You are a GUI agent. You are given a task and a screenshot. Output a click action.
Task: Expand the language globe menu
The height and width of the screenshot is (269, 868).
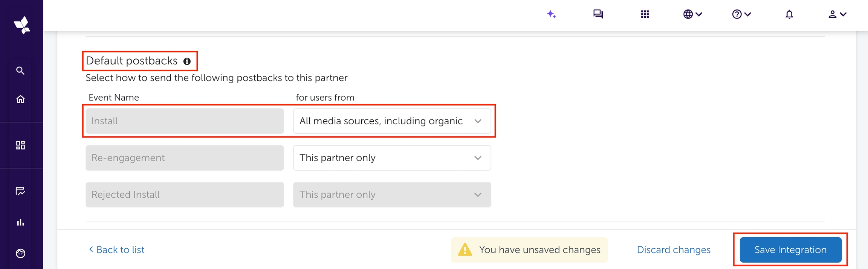coord(692,14)
